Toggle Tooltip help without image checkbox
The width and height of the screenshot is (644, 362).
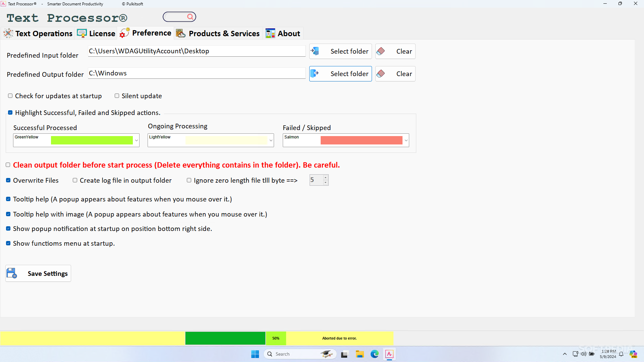(x=8, y=199)
